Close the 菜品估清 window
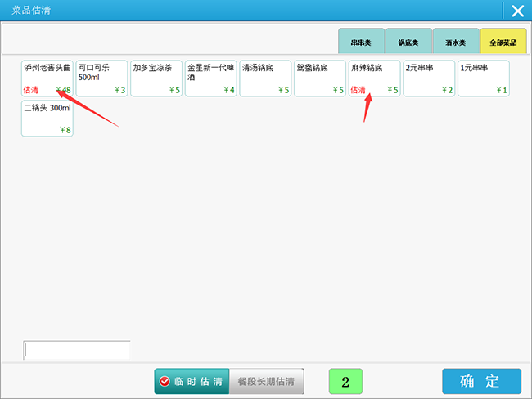532x399 pixels. (x=517, y=11)
